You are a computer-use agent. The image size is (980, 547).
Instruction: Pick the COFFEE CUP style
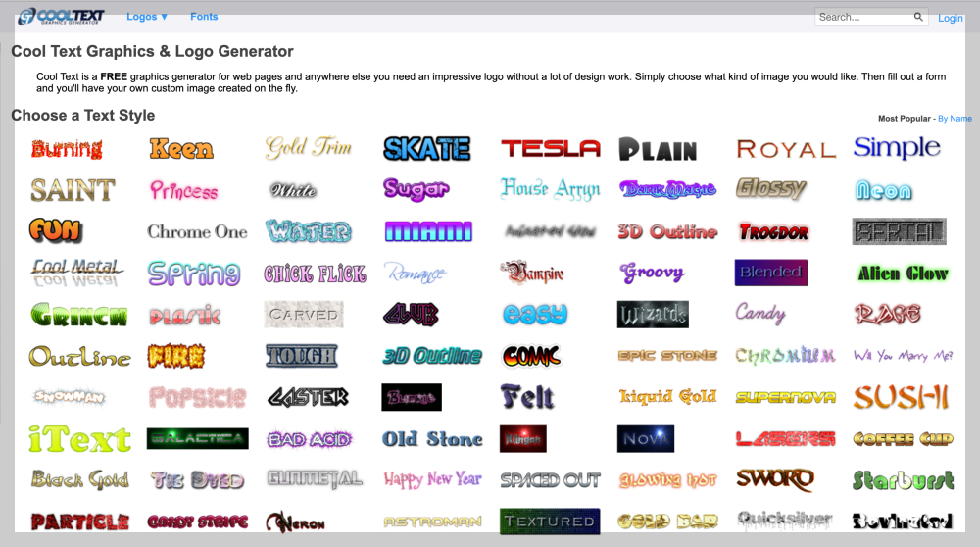point(904,439)
